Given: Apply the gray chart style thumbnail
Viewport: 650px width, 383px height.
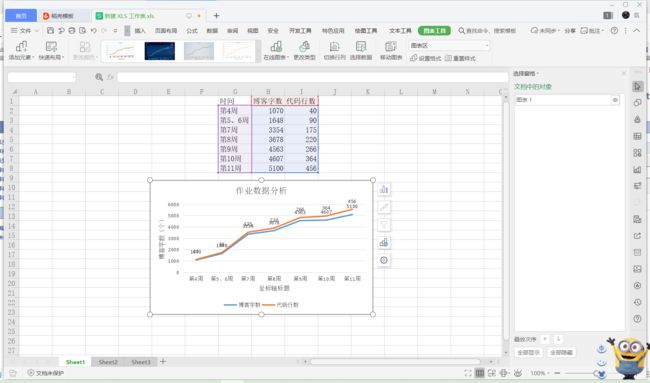Looking at the screenshot, I should pos(199,51).
